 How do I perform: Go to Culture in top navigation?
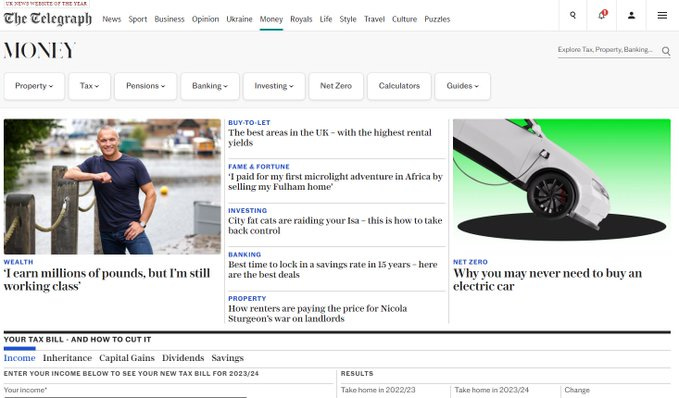click(x=404, y=19)
